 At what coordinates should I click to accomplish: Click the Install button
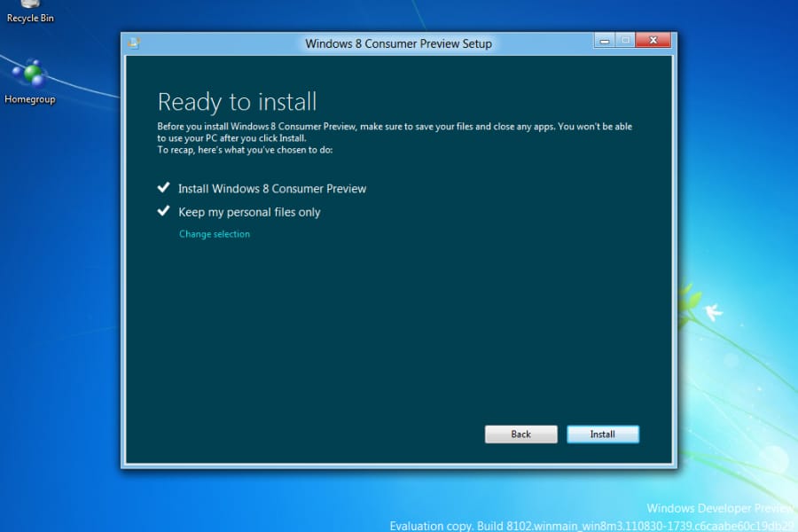point(603,434)
